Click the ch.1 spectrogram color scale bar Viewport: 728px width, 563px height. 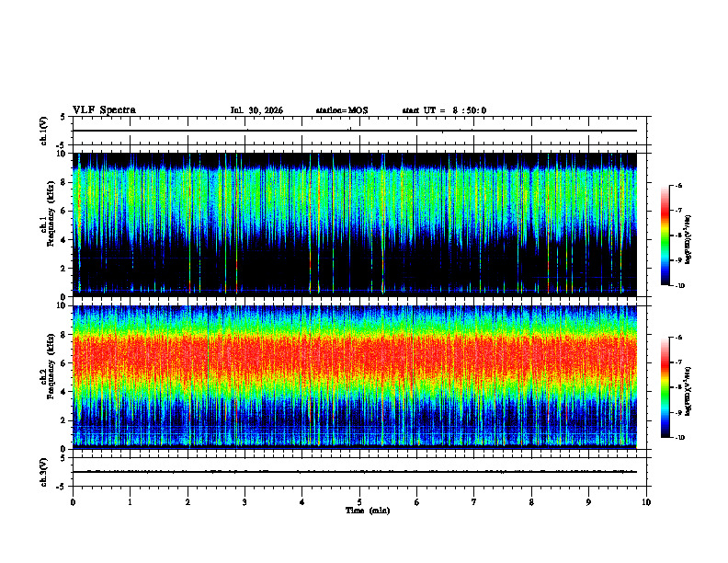[x=665, y=236]
